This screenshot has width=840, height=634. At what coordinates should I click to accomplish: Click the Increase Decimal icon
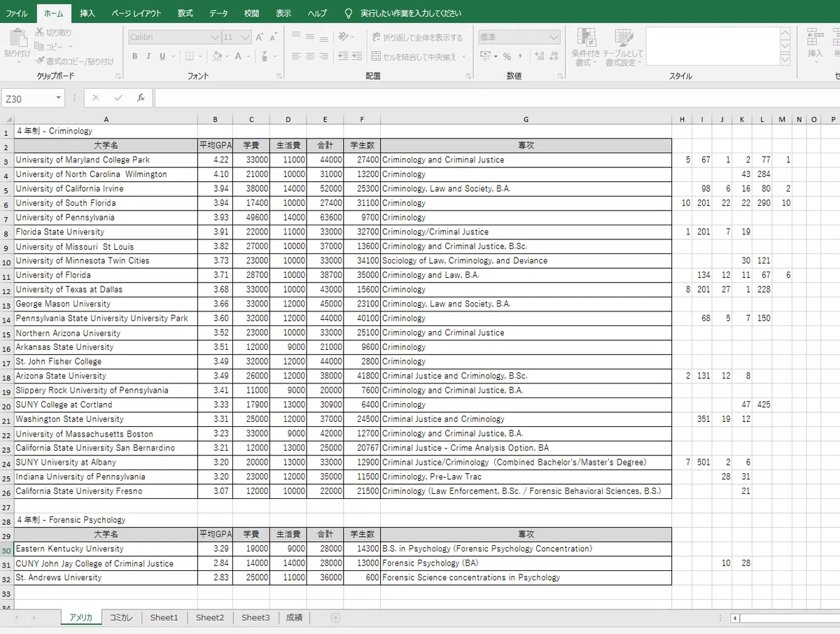(539, 57)
